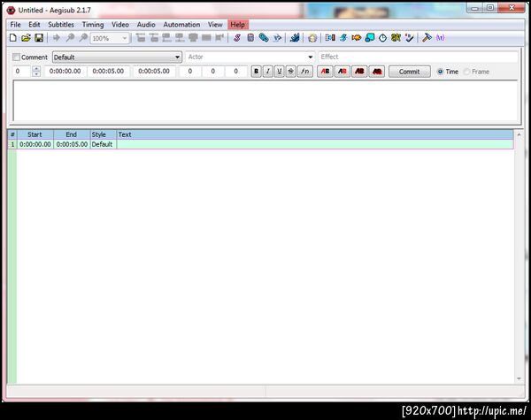Tick the Comment checkbox
The height and width of the screenshot is (420, 531).
click(x=16, y=57)
